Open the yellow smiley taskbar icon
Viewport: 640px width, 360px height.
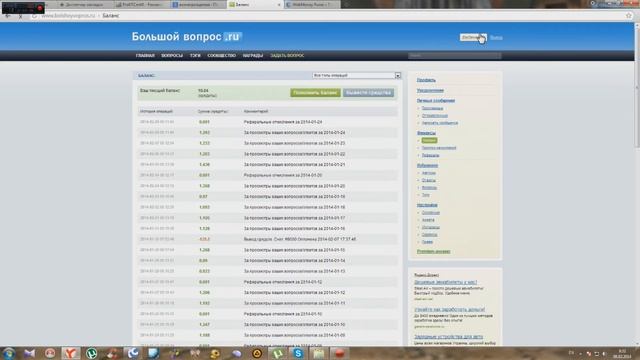(x=215, y=353)
